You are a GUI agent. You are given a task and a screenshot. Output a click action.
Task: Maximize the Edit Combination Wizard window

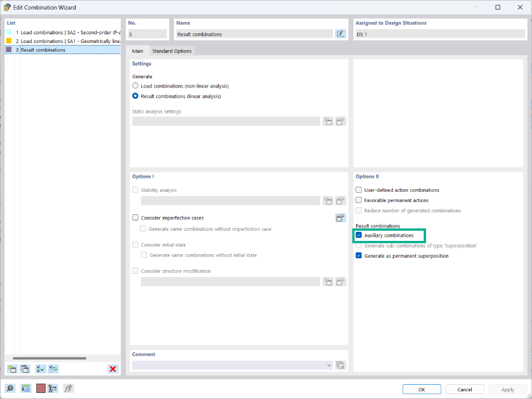pos(498,7)
